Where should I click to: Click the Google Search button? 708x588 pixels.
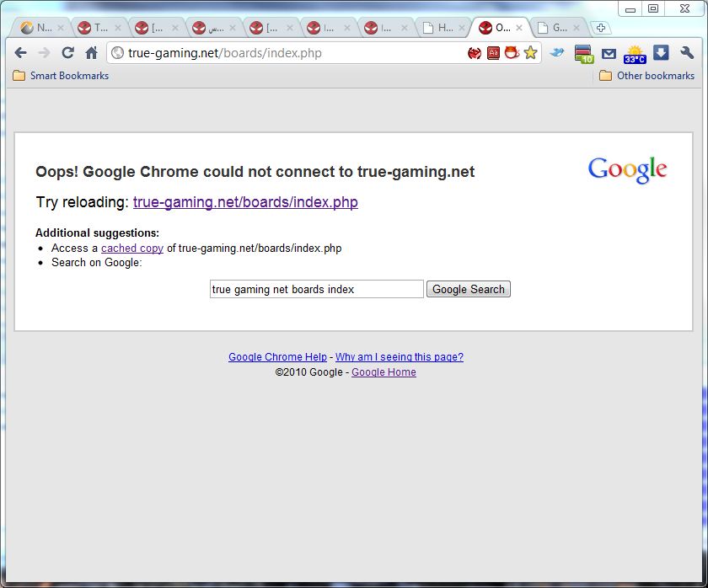pyautogui.click(x=469, y=289)
